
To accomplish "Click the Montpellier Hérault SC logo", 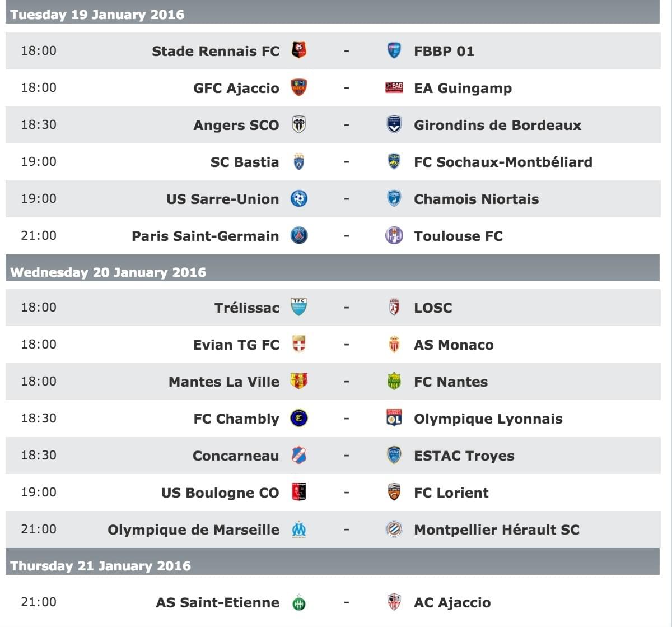I will pyautogui.click(x=394, y=529).
